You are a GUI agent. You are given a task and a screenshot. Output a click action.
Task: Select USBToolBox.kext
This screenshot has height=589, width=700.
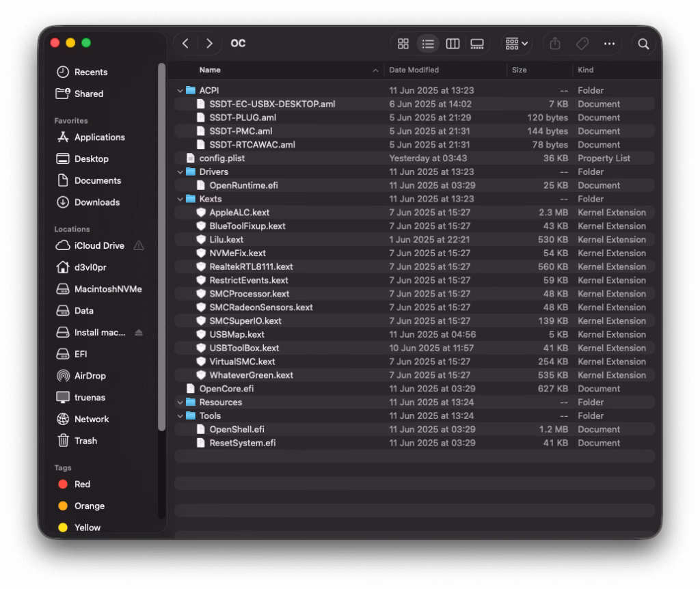pos(415,348)
